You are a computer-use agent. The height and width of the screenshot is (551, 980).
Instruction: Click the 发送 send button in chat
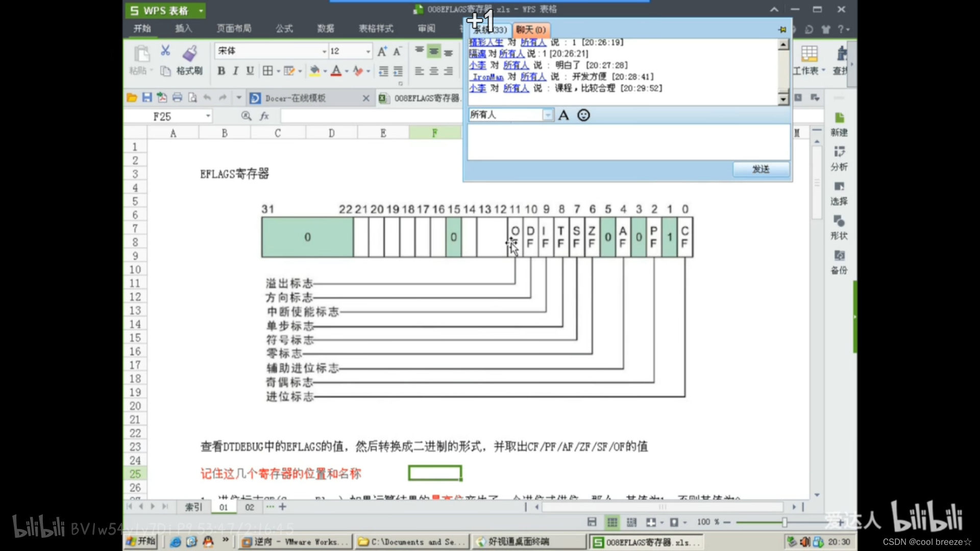tap(761, 169)
